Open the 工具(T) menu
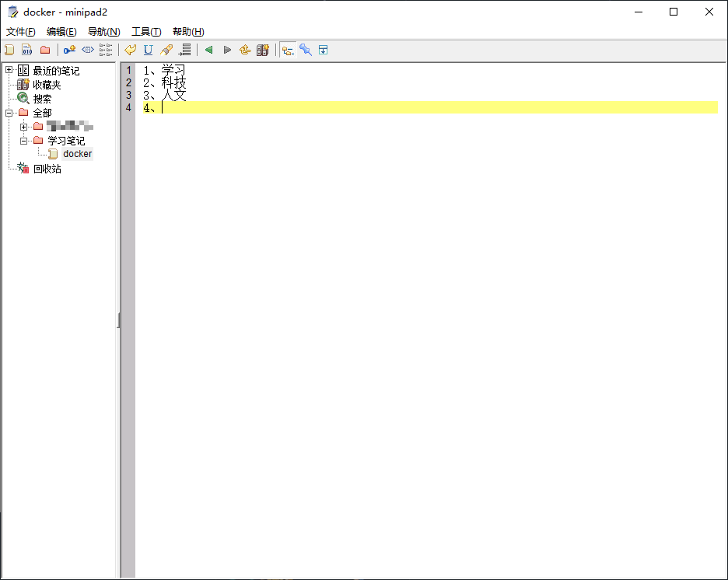 (146, 32)
